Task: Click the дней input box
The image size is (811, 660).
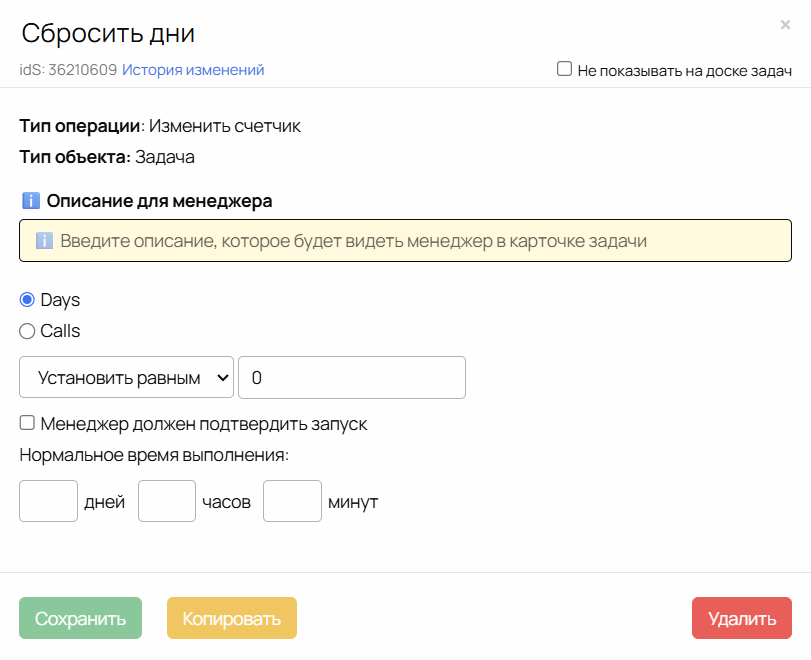Action: (x=49, y=501)
